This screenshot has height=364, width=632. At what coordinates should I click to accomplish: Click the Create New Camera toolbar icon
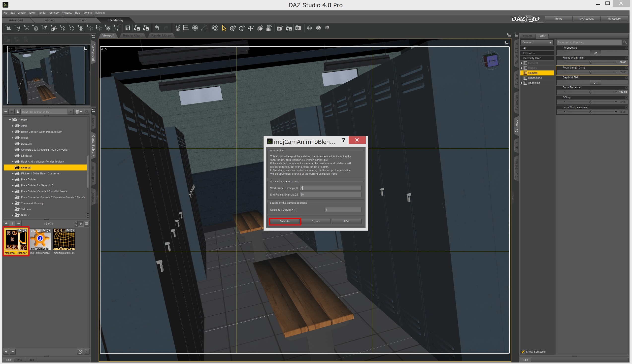pyautogui.click(x=8, y=28)
